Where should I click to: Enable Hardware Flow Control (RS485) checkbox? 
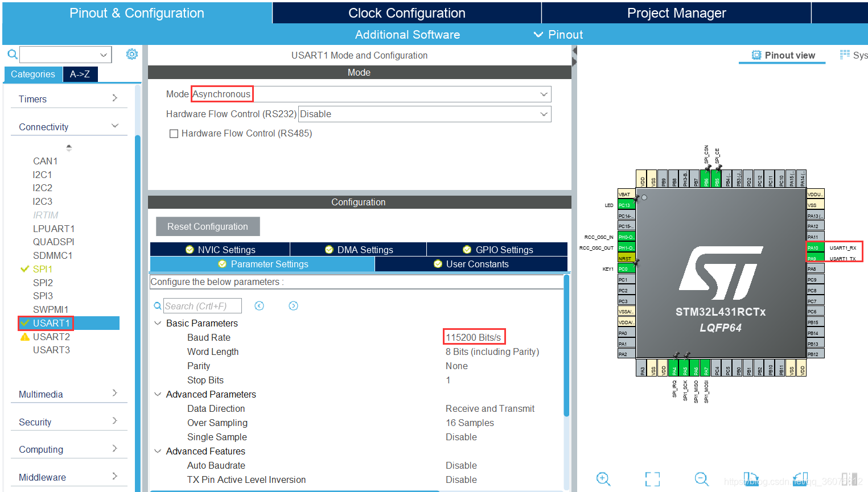[174, 134]
